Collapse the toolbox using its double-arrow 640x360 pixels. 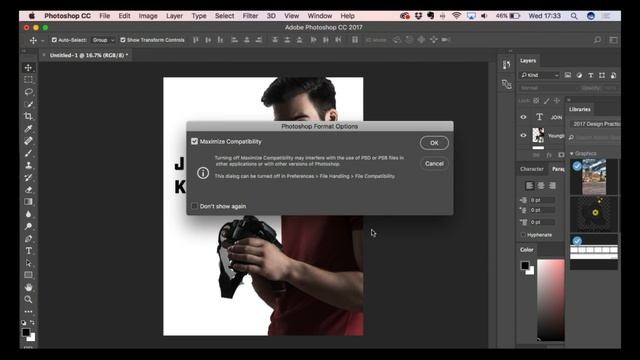point(24,51)
